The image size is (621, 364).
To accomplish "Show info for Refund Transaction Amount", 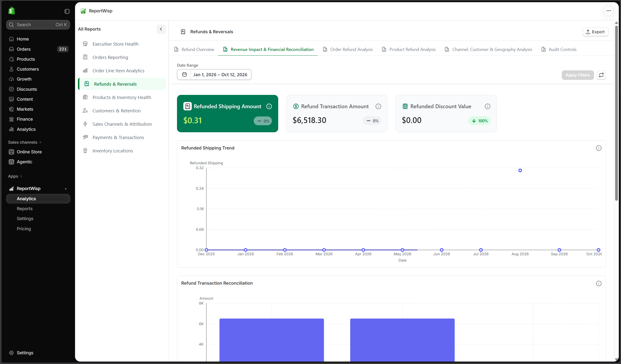I will coord(378,106).
